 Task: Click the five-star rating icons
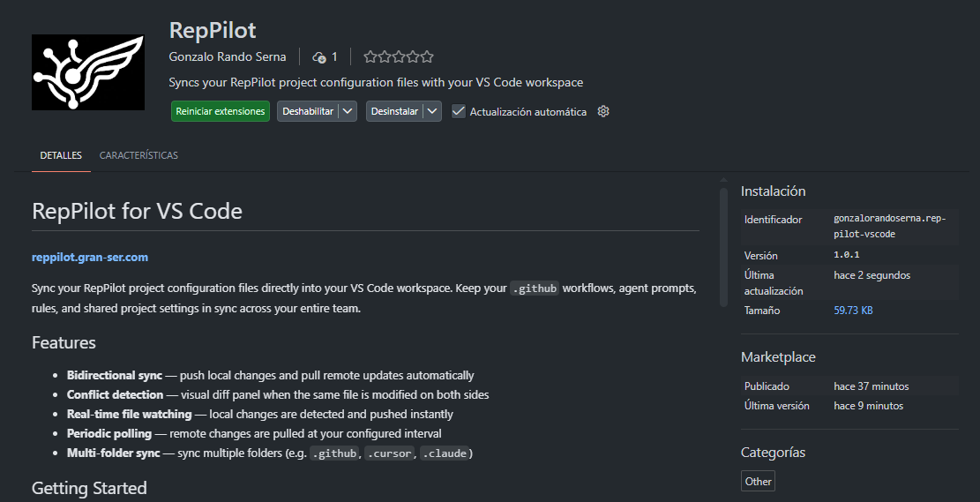(399, 56)
